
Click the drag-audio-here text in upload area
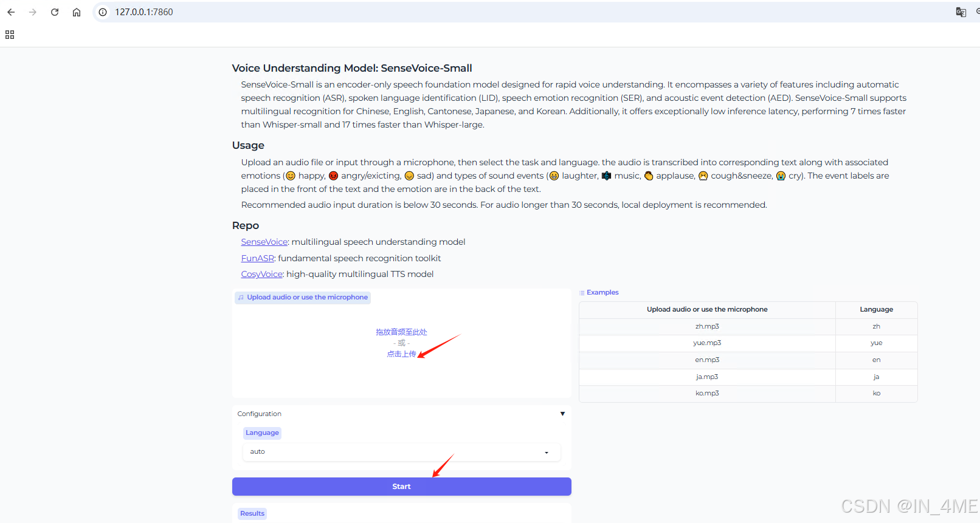401,332
